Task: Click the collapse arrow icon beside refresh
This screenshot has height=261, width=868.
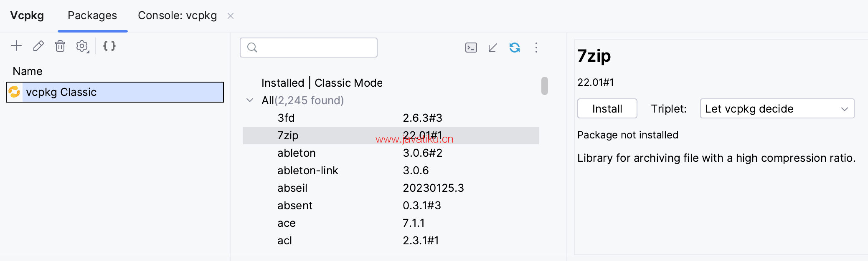Action: (493, 48)
